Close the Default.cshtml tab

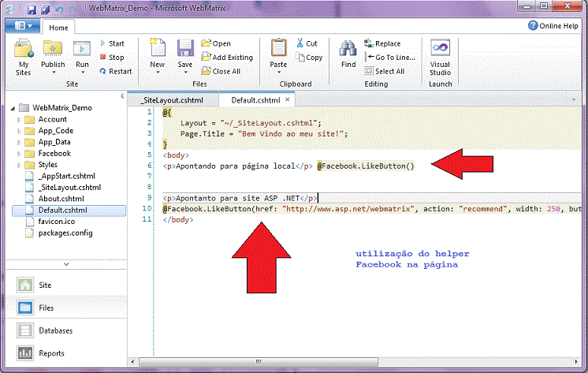(x=287, y=99)
